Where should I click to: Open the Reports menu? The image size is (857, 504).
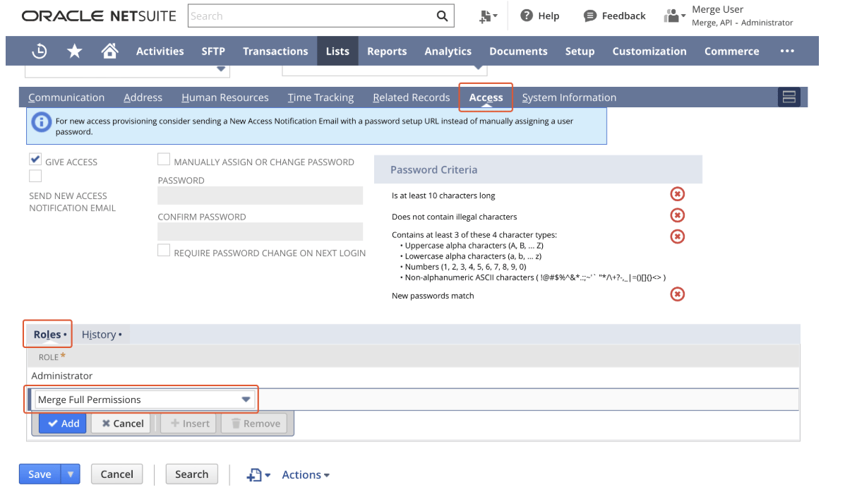(x=387, y=51)
